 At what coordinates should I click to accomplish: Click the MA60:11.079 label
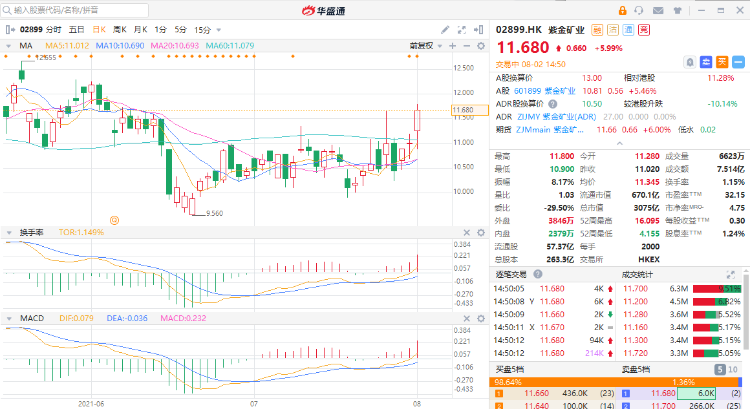(230, 46)
